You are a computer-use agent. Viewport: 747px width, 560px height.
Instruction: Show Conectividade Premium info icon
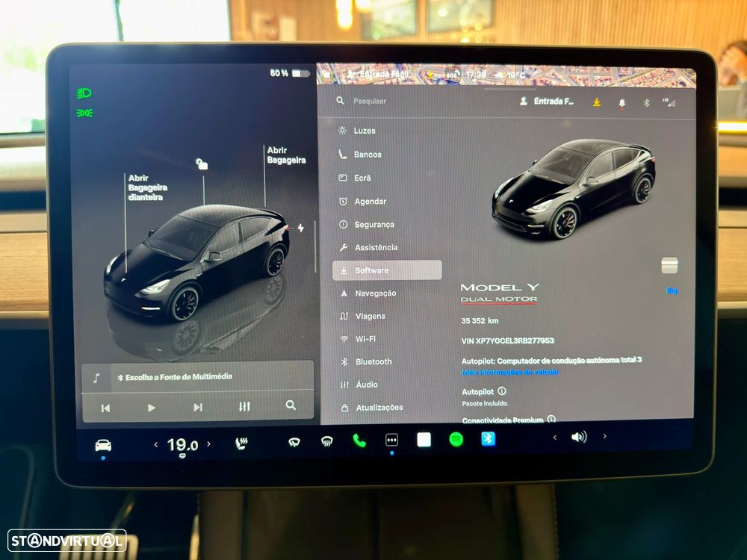click(551, 419)
